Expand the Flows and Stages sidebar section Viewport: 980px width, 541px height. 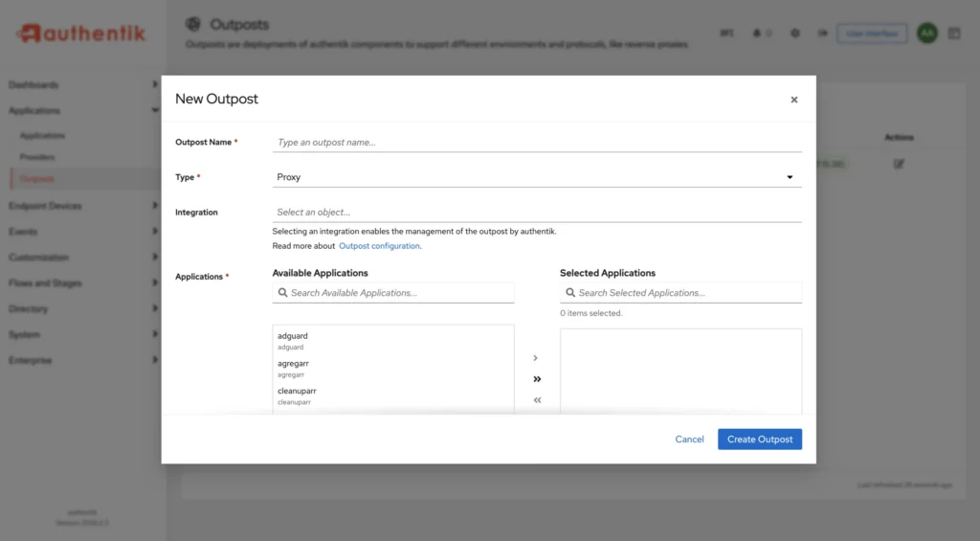click(82, 282)
